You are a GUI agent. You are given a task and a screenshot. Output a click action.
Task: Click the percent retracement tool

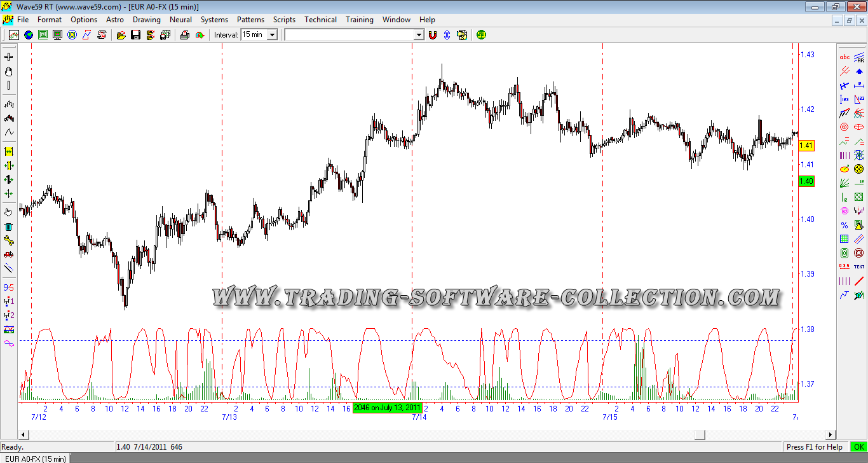844,225
